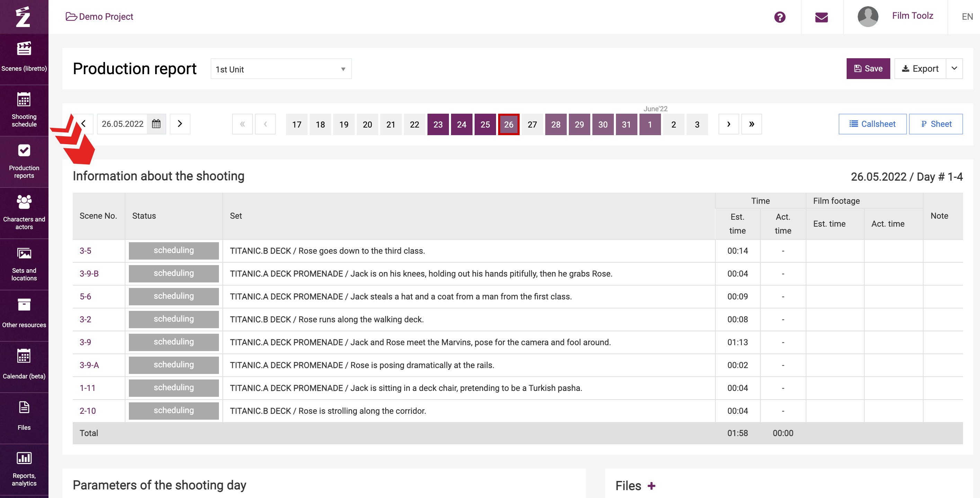Viewport: 980px width, 498px height.
Task: Open scene 3-9-A link
Action: click(x=89, y=365)
